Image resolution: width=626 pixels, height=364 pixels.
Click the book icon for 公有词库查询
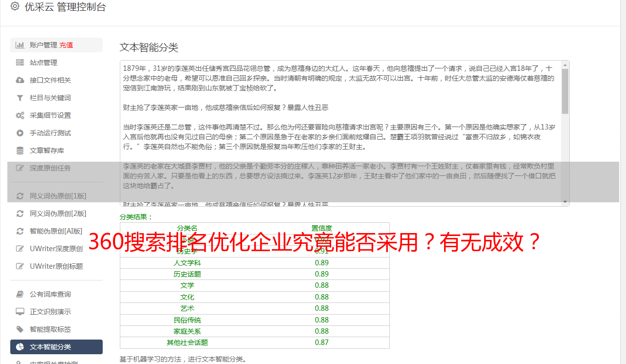pyautogui.click(x=20, y=294)
